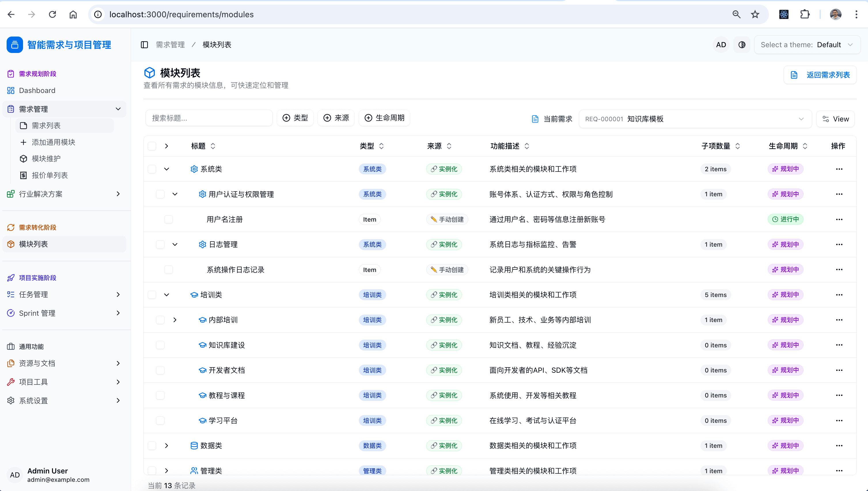The height and width of the screenshot is (491, 868).
Task: Collapse the 系统类 group row
Action: point(167,169)
